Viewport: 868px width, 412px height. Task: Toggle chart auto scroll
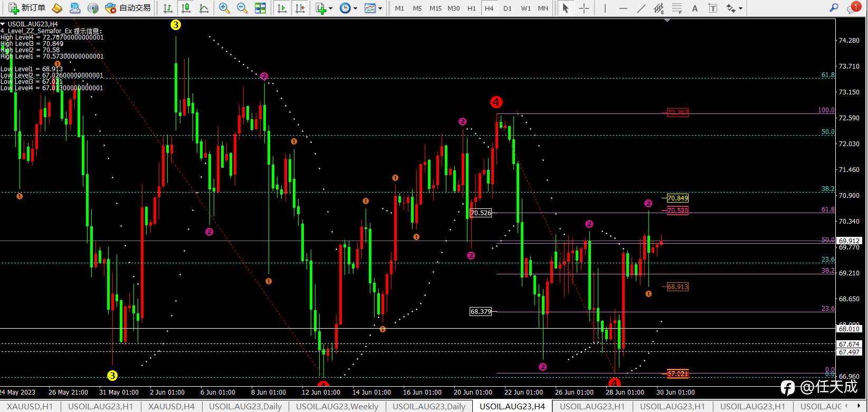pyautogui.click(x=282, y=8)
